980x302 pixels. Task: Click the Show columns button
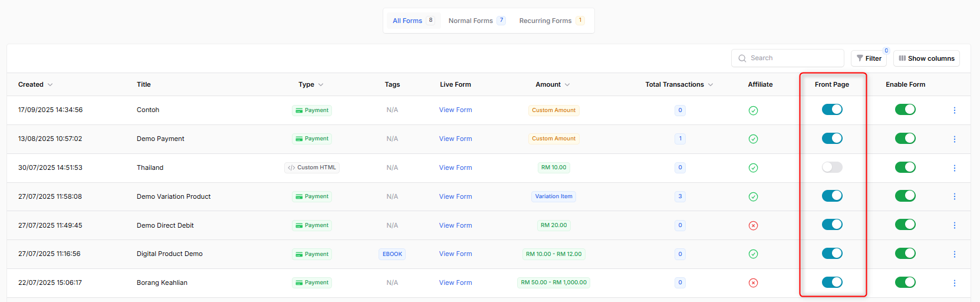pyautogui.click(x=926, y=58)
